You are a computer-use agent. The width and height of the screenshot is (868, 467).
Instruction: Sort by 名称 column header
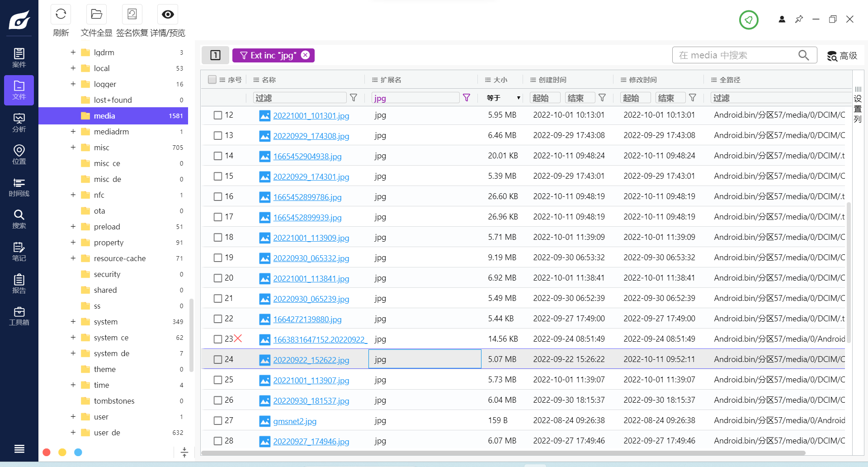[x=269, y=80]
